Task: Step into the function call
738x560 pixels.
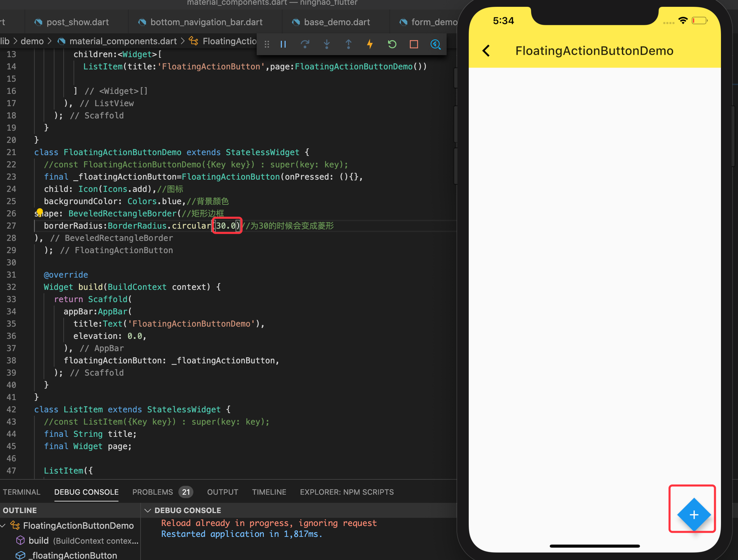Action: click(x=327, y=44)
